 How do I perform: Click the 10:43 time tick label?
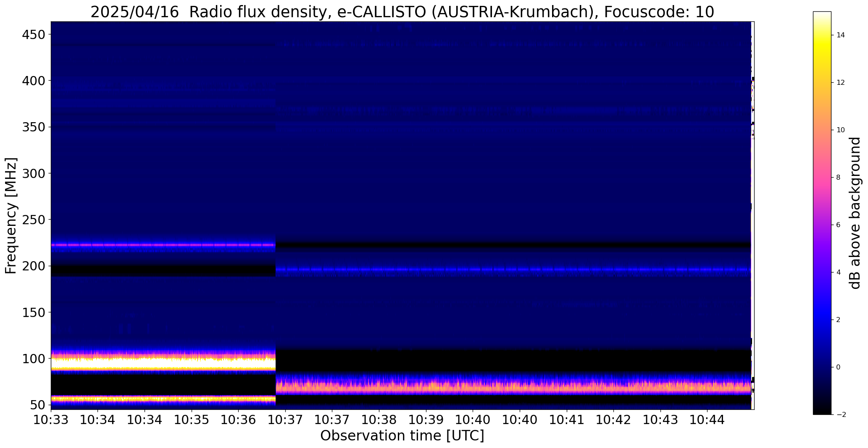click(660, 419)
